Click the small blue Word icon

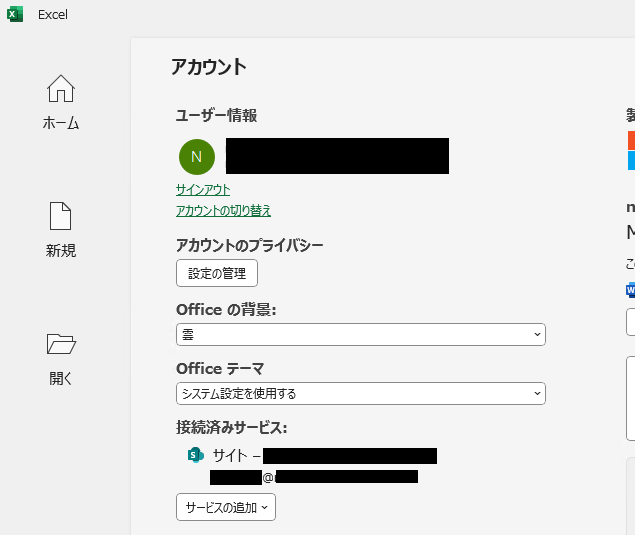coord(630,290)
